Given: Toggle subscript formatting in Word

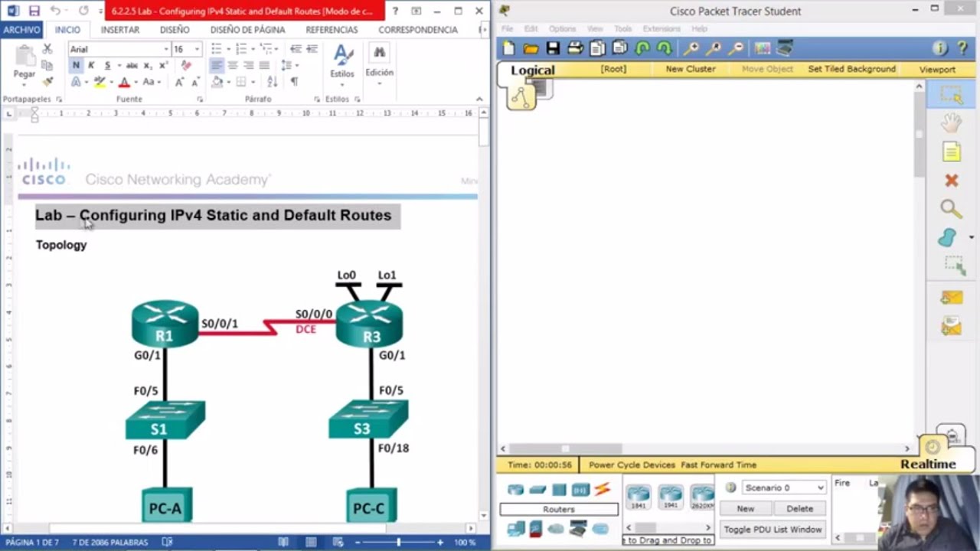Looking at the screenshot, I should click(x=148, y=65).
